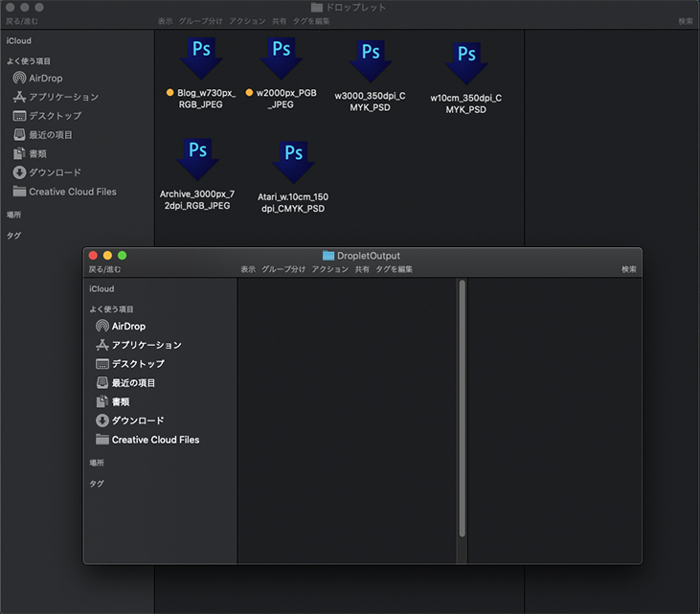Click ドロップレット title bar folder icon
Screen dimensions: 700x614
[317, 7]
